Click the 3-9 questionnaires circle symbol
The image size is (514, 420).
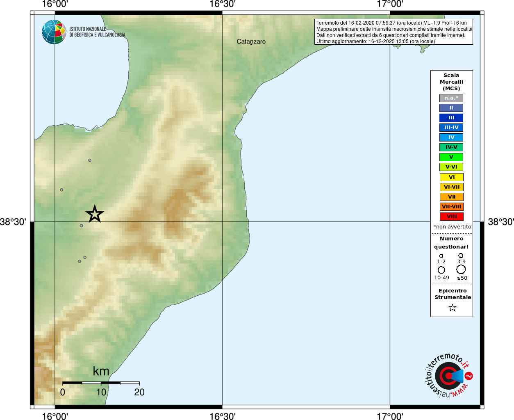(x=461, y=256)
